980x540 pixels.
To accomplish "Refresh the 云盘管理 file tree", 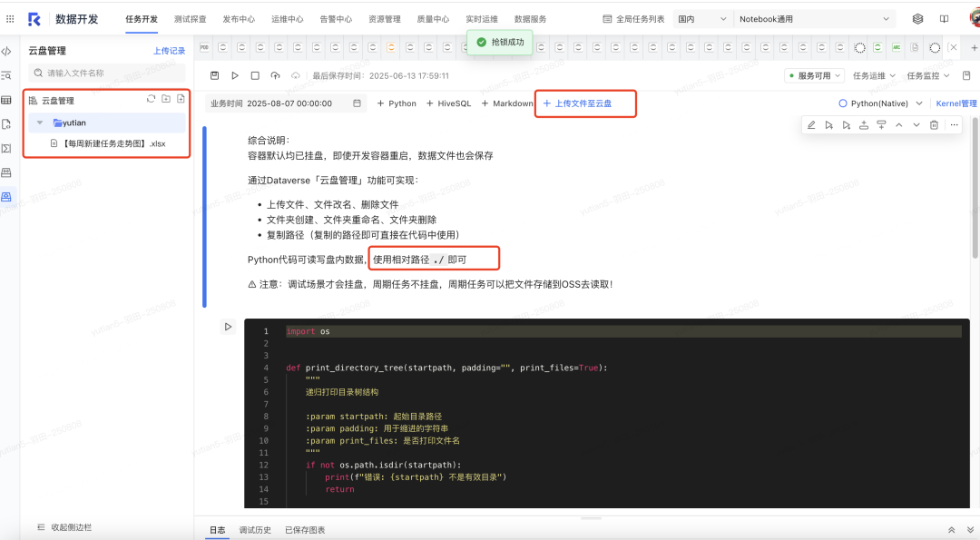I will (x=151, y=99).
